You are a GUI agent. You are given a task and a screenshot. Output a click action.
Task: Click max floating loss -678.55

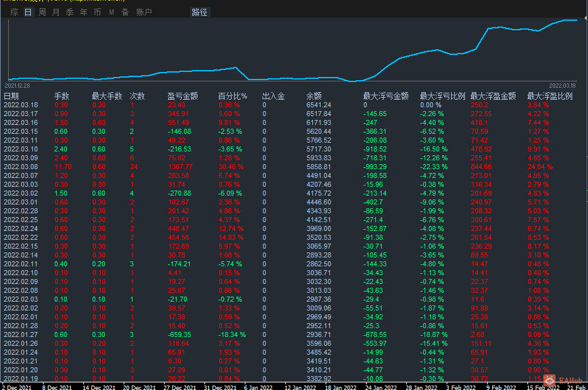pos(375,334)
